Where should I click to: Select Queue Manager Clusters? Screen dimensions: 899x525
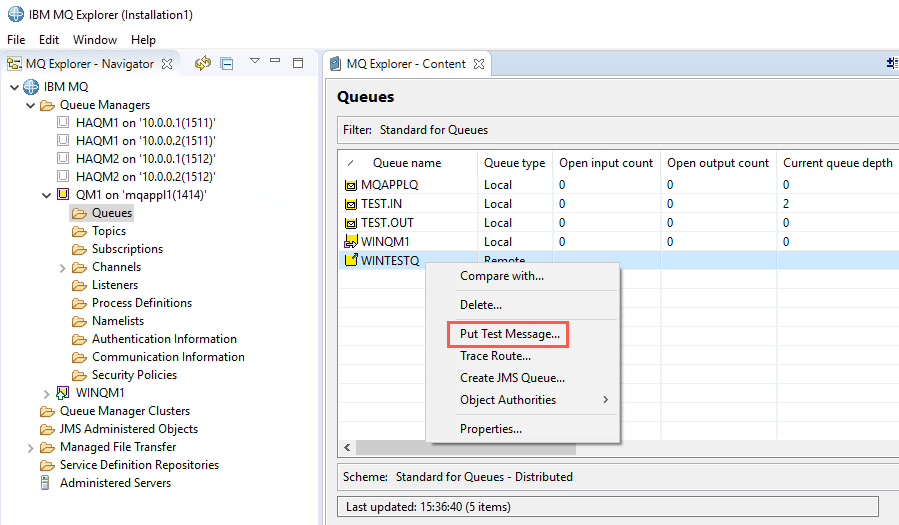click(125, 411)
